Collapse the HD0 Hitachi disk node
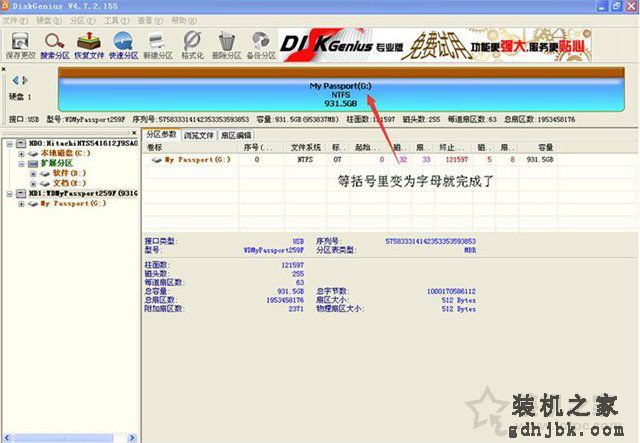 coord(9,144)
